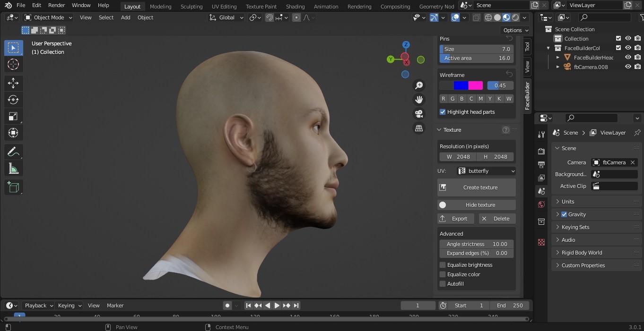Open the World properties tab icon

pos(541,204)
